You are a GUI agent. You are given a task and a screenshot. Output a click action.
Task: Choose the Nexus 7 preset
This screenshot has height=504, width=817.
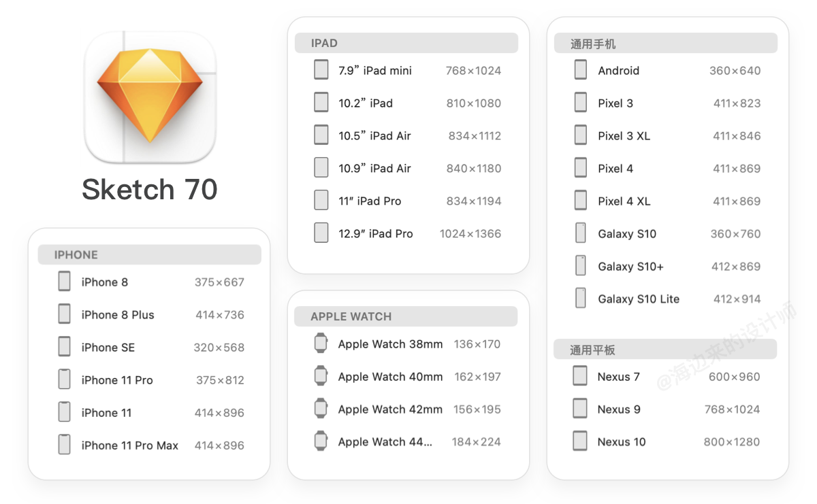coord(666,376)
